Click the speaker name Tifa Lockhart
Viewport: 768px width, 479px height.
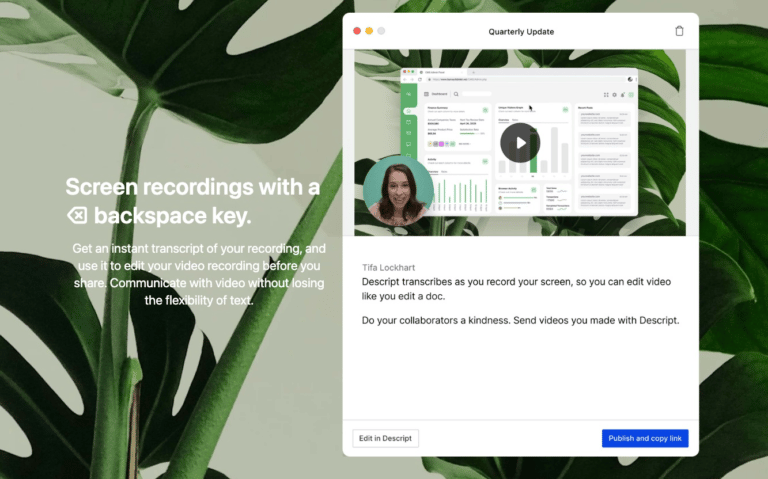pyautogui.click(x=388, y=267)
